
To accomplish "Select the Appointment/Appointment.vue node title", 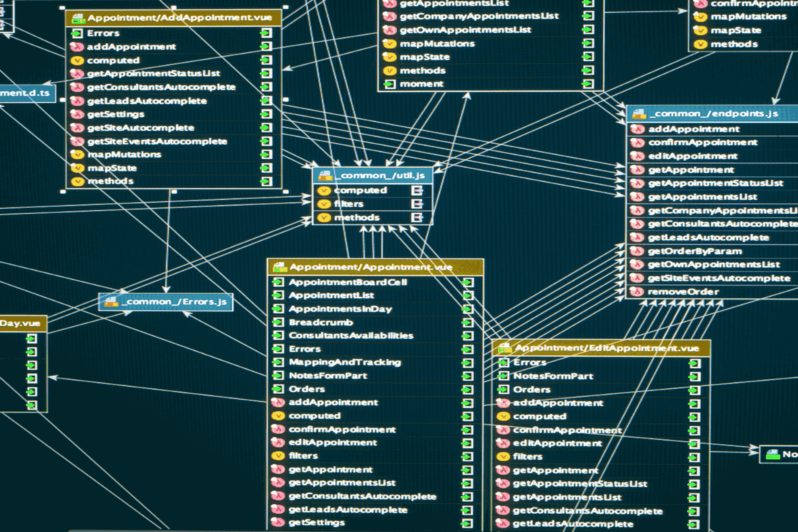I will click(371, 267).
